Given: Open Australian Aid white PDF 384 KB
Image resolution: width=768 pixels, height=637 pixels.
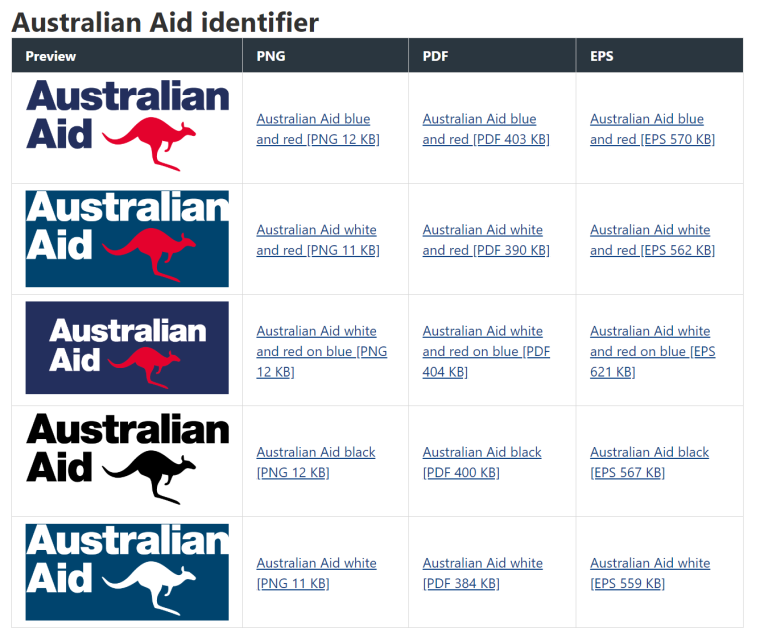Looking at the screenshot, I should coord(481,573).
